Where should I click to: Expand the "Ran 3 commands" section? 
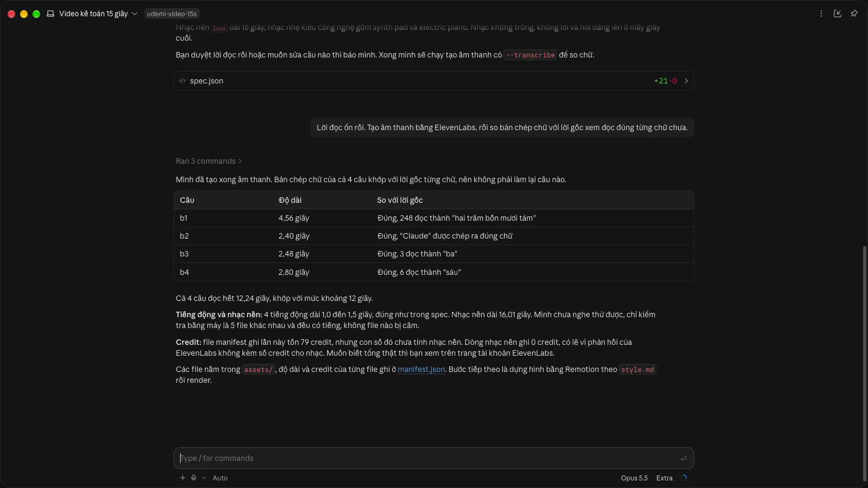[x=209, y=161]
